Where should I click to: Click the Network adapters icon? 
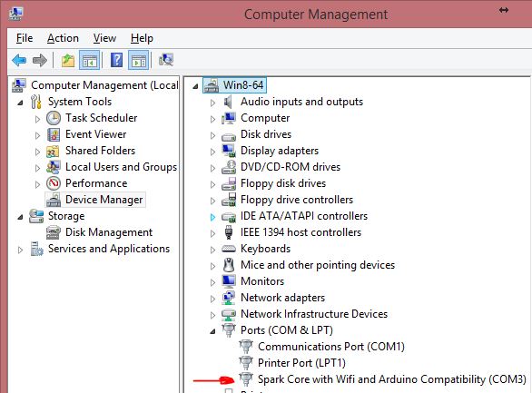[x=229, y=298]
